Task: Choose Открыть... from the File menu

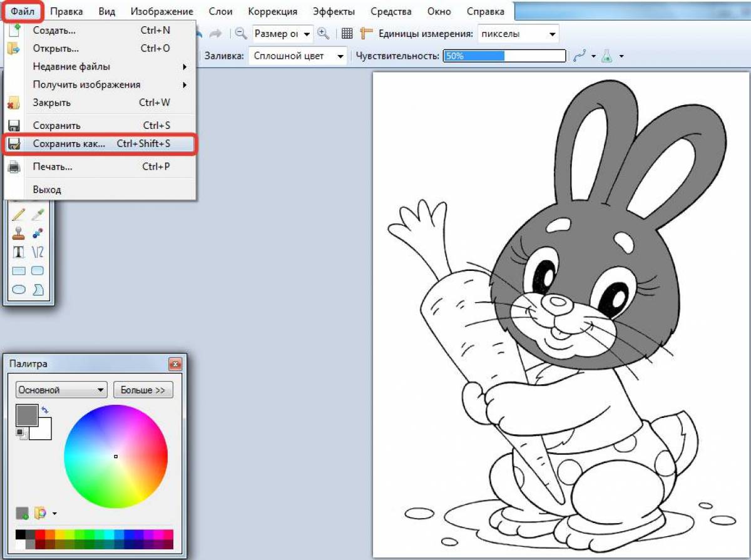Action: [100, 48]
